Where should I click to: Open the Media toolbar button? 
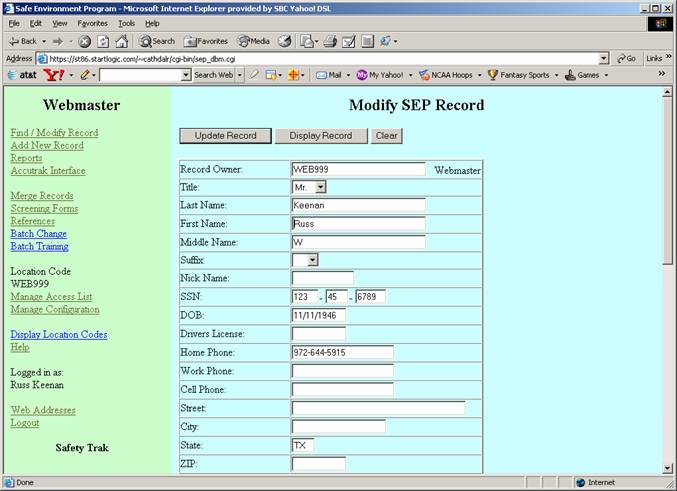coord(253,41)
